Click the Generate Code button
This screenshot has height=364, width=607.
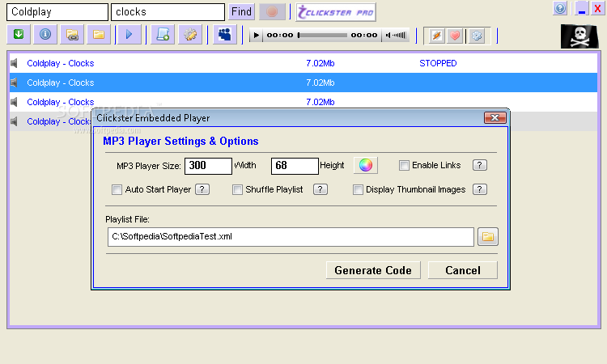click(373, 270)
